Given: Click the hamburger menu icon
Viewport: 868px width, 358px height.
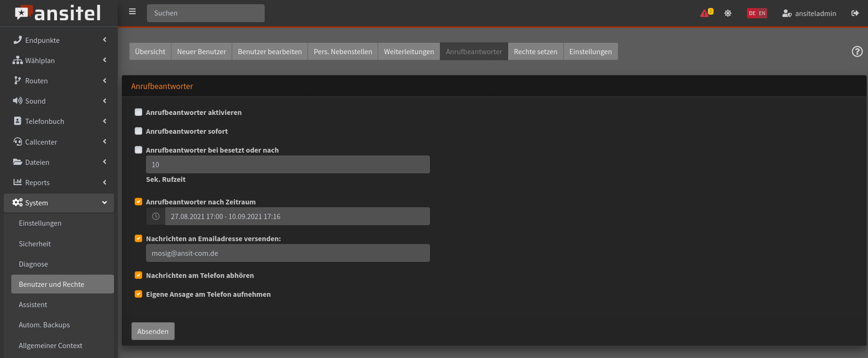Looking at the screenshot, I should point(132,12).
